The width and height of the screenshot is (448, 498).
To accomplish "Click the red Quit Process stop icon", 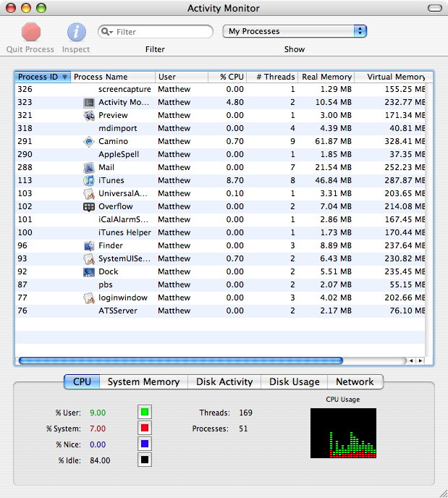I will [31, 32].
